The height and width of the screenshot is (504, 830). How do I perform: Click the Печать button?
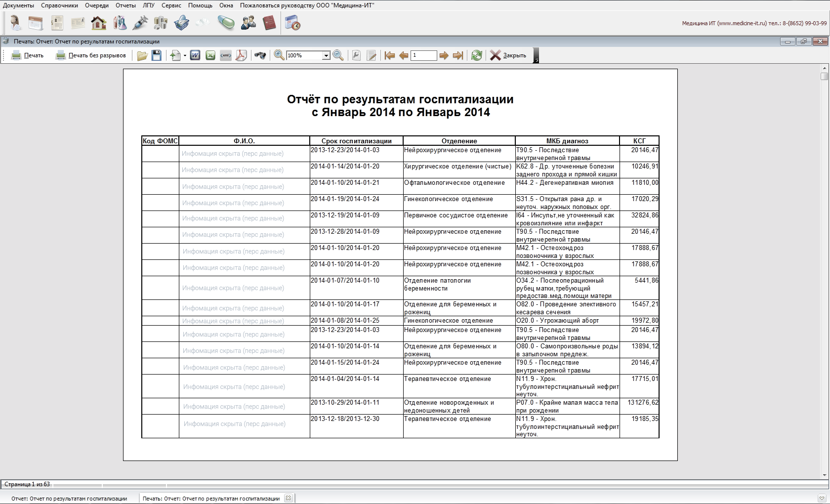pos(28,55)
